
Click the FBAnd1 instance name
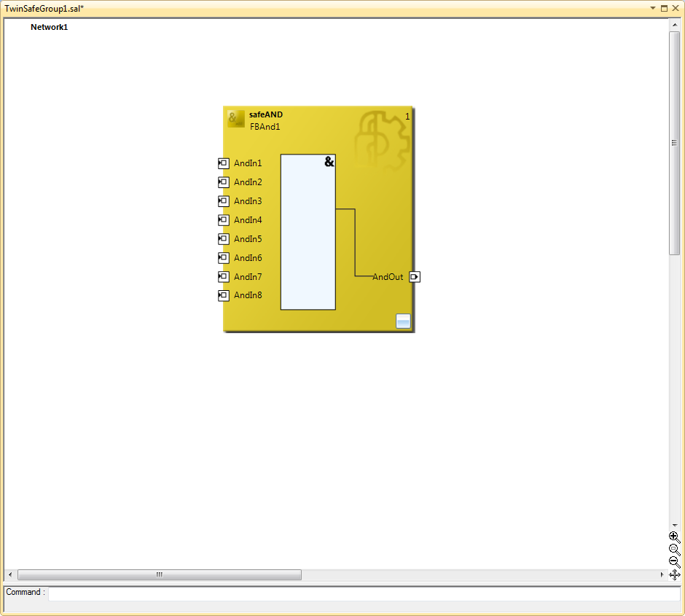click(x=265, y=127)
